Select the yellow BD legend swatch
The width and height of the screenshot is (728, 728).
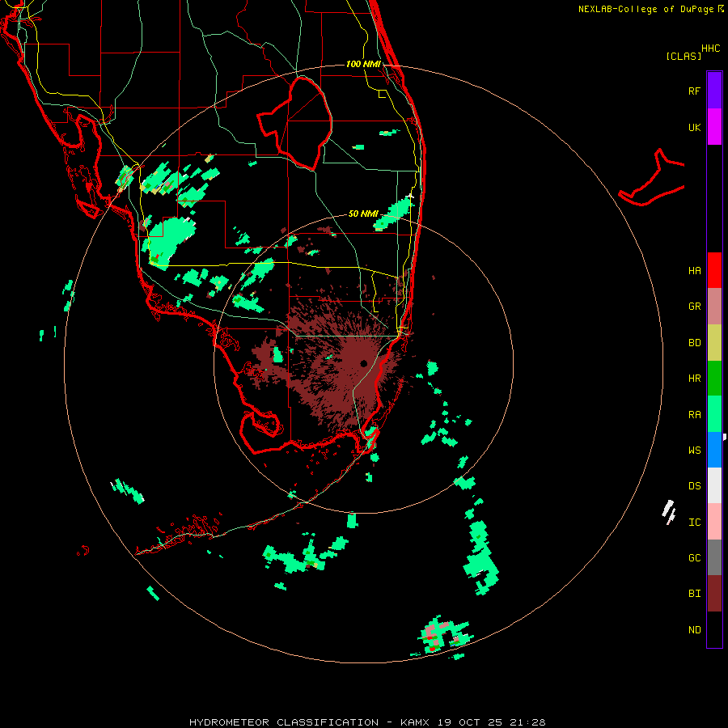click(714, 343)
